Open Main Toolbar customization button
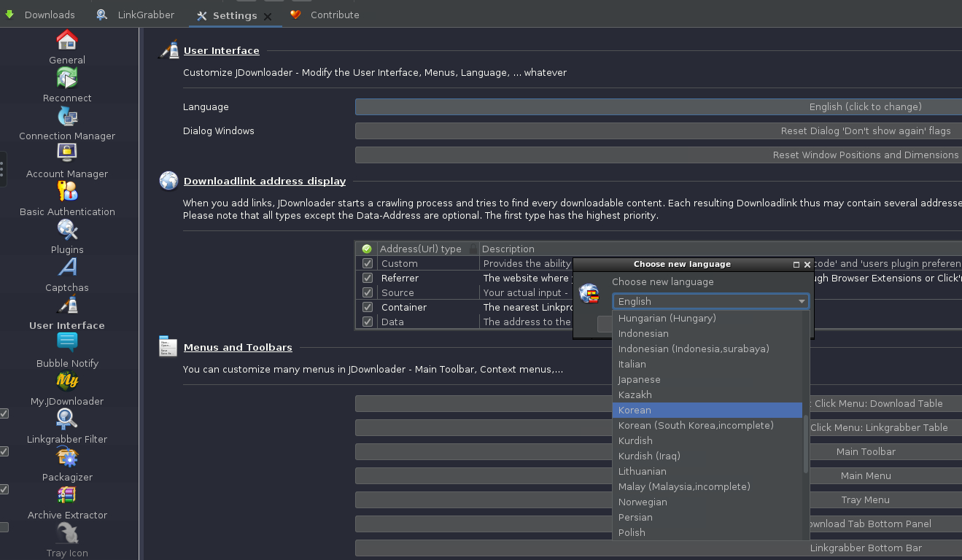This screenshot has height=560, width=962. (866, 451)
